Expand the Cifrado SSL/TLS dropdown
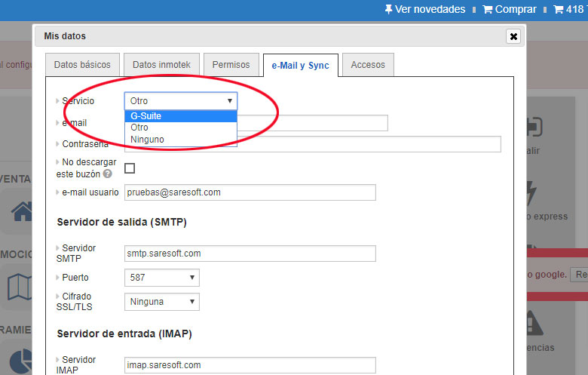Image resolution: width=588 pixels, height=375 pixels. (x=162, y=302)
